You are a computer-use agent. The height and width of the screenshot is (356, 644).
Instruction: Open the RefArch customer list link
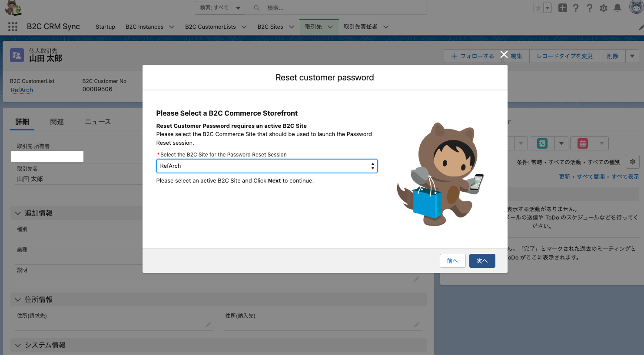[x=22, y=90]
